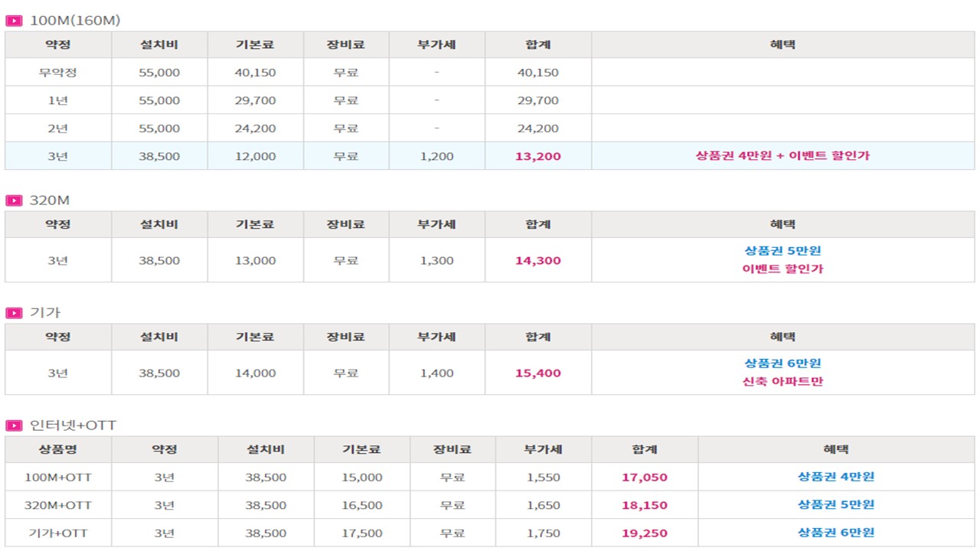Click 17,500 base fee in OTT table
The height and width of the screenshot is (551, 980).
tap(361, 533)
